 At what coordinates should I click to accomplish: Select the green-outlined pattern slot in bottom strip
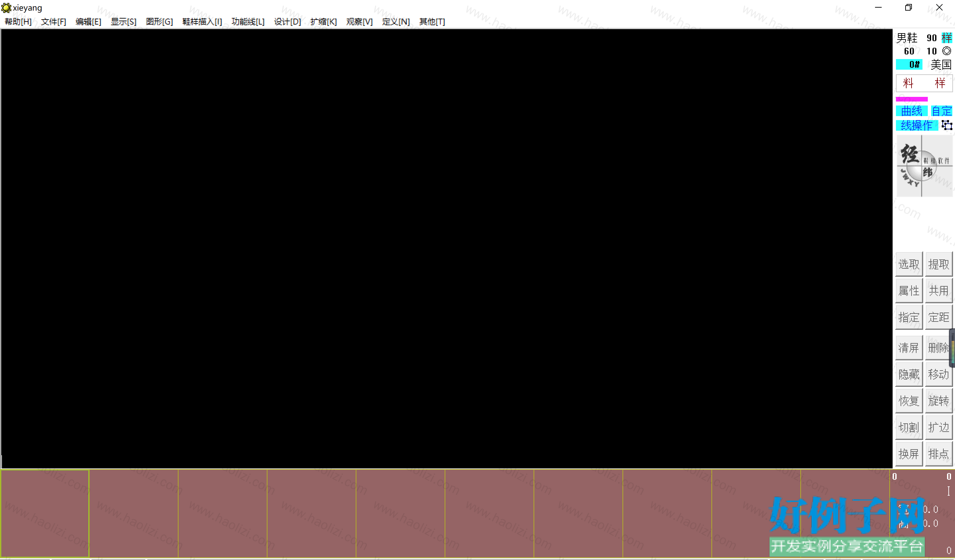click(45, 514)
